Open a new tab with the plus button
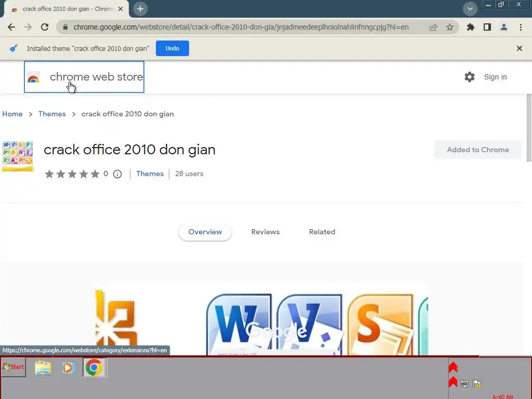Viewport: 532px width, 399px height. click(x=140, y=9)
